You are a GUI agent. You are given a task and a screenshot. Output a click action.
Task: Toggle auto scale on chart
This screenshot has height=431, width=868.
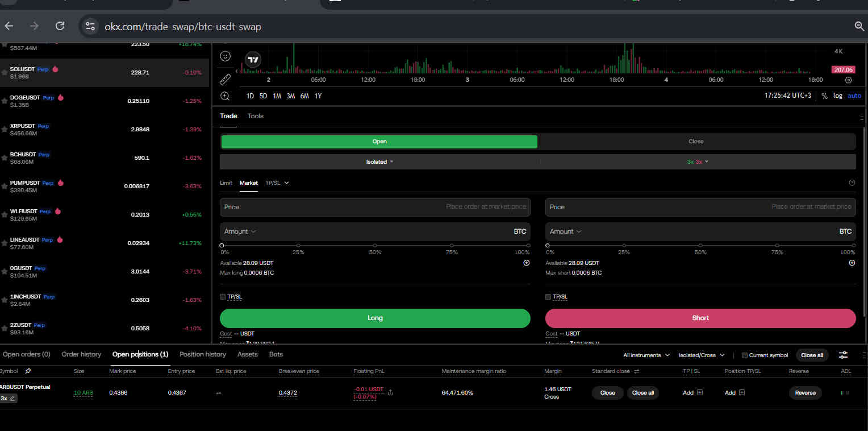click(x=854, y=96)
